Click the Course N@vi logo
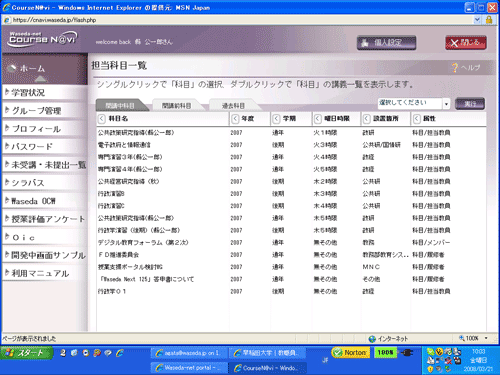Viewport: 500px width, 375px height. (42, 39)
